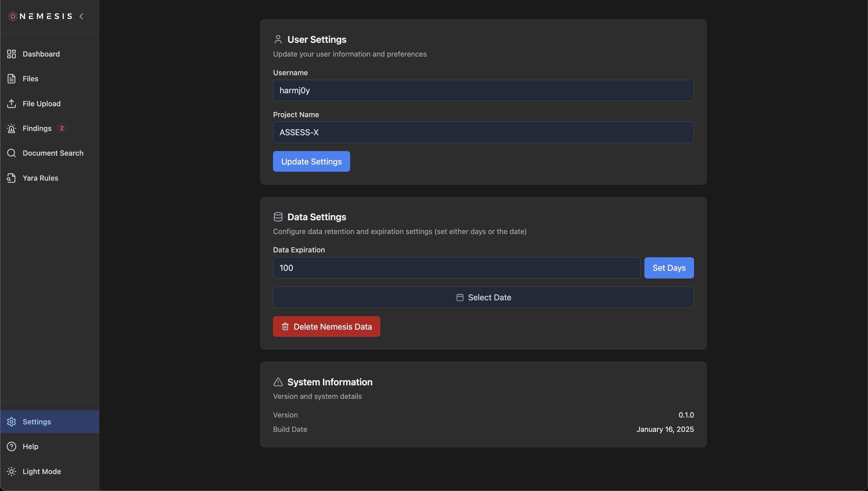Image resolution: width=868 pixels, height=491 pixels.
Task: Collapse the sidebar with the chevron
Action: 81,16
